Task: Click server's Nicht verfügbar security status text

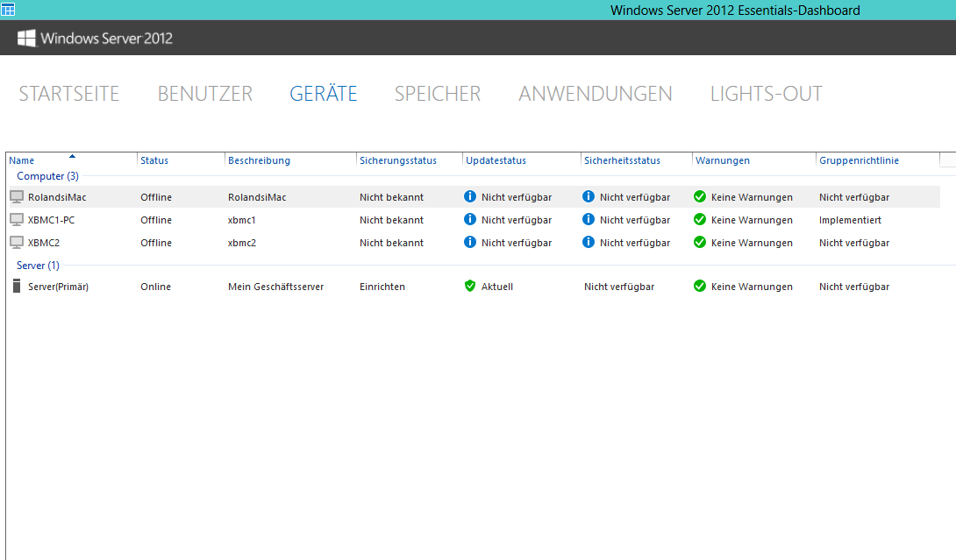Action: [619, 287]
